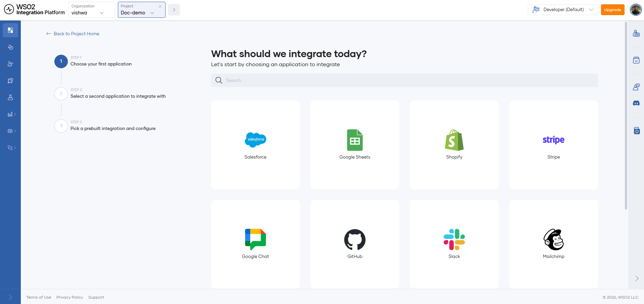Click the application Search field

(x=405, y=80)
